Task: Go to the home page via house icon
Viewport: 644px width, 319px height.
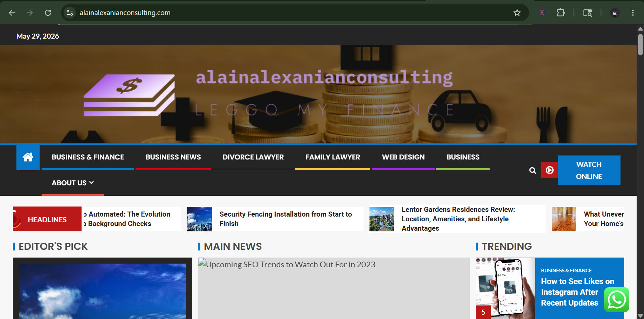Action: click(x=28, y=157)
